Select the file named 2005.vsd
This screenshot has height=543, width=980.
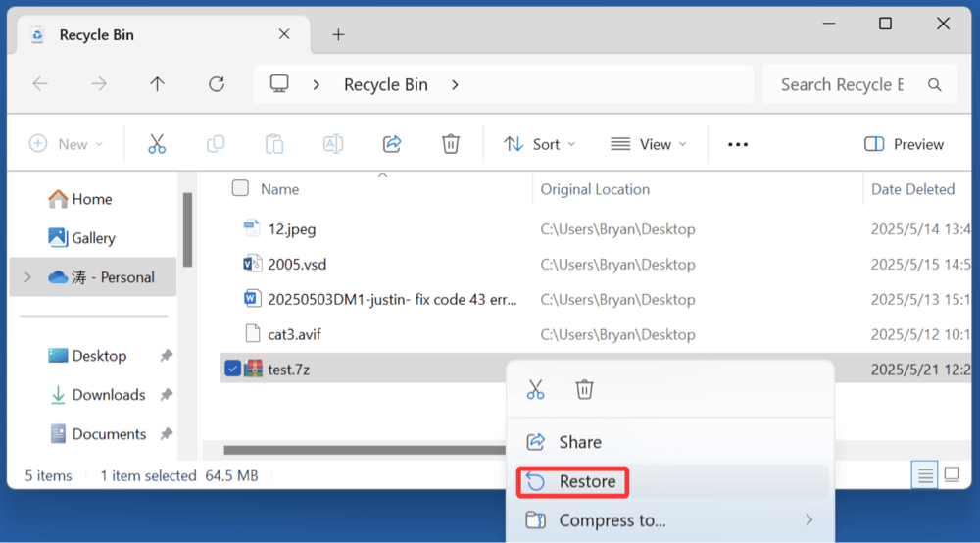(297, 265)
